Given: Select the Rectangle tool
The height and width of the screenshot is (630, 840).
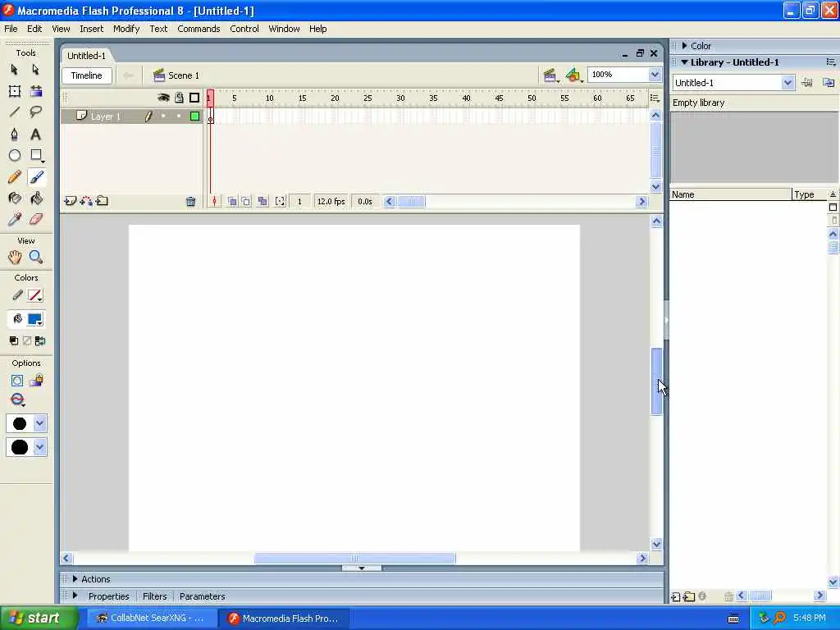Looking at the screenshot, I should (36, 155).
